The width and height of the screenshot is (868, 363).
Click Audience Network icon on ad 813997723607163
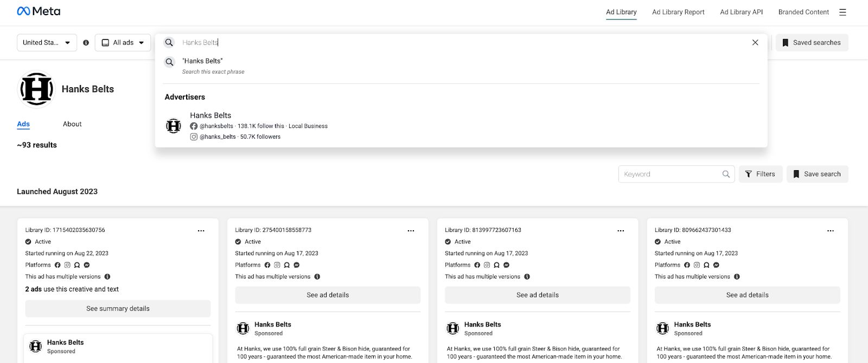point(496,265)
